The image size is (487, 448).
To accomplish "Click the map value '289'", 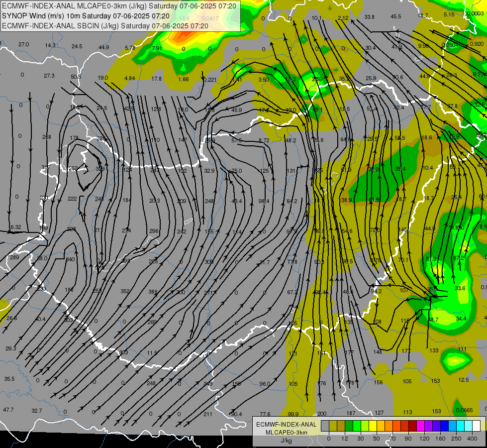I will click(14, 257).
